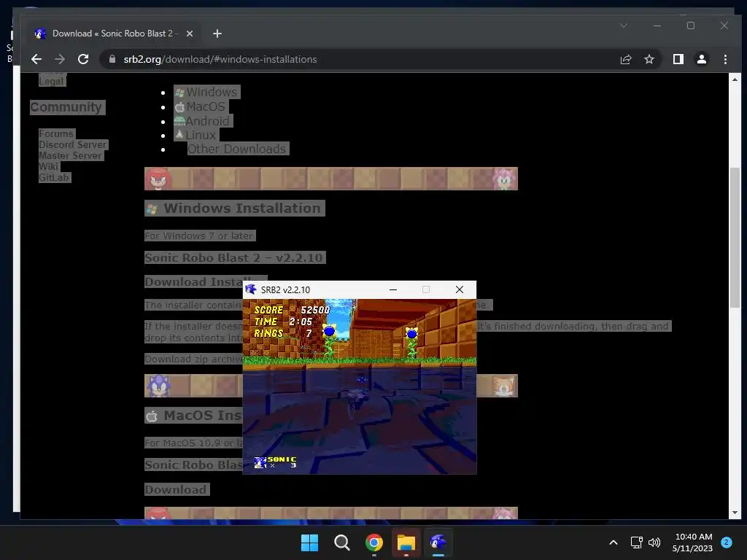The image size is (747, 560).
Task: Click the Tails icon on the divider banner
Action: coord(503,386)
